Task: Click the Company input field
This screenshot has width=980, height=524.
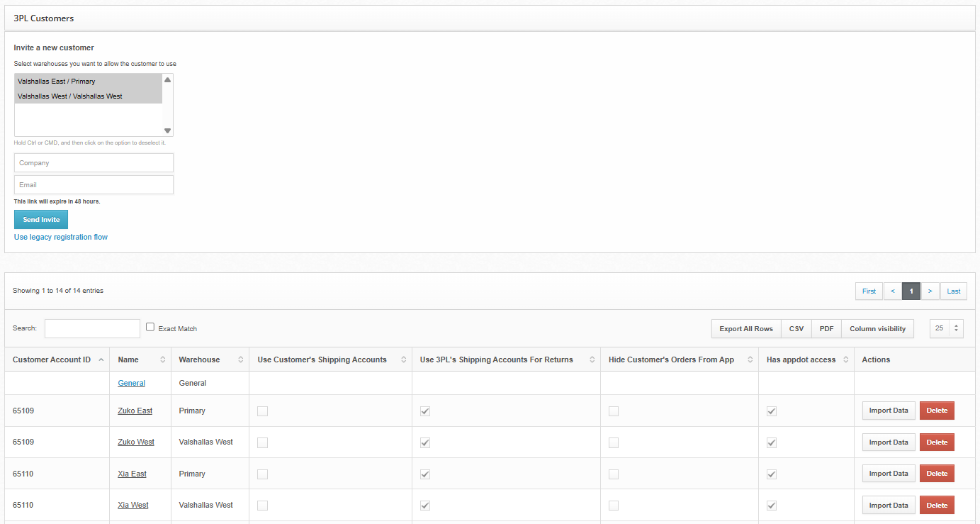Action: pyautogui.click(x=94, y=163)
